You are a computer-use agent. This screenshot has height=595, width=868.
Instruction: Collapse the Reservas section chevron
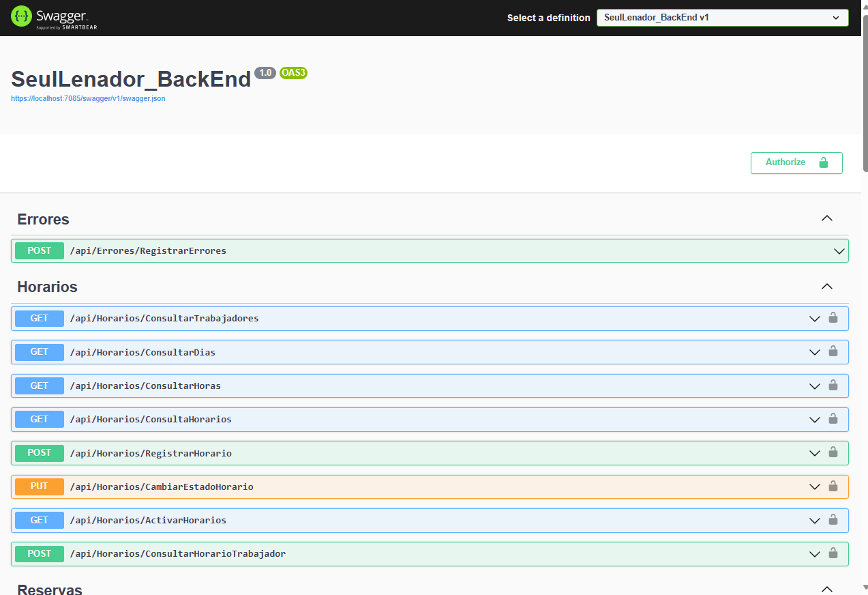[x=827, y=589]
